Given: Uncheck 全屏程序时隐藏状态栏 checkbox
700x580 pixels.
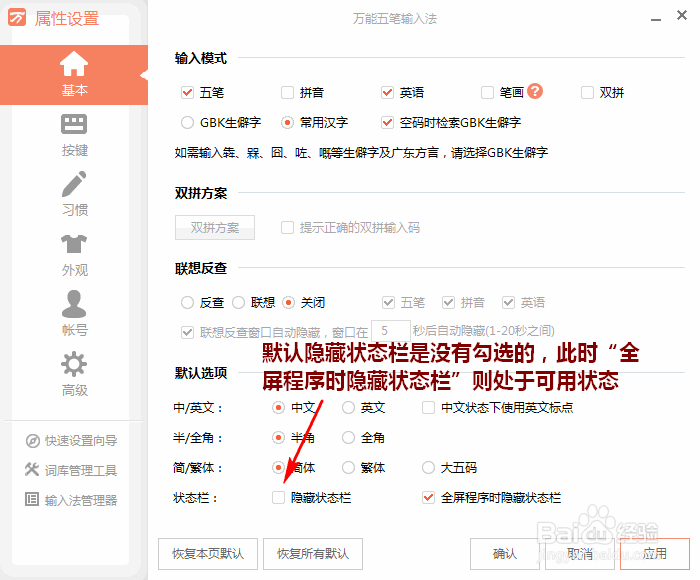Looking at the screenshot, I should click(429, 497).
